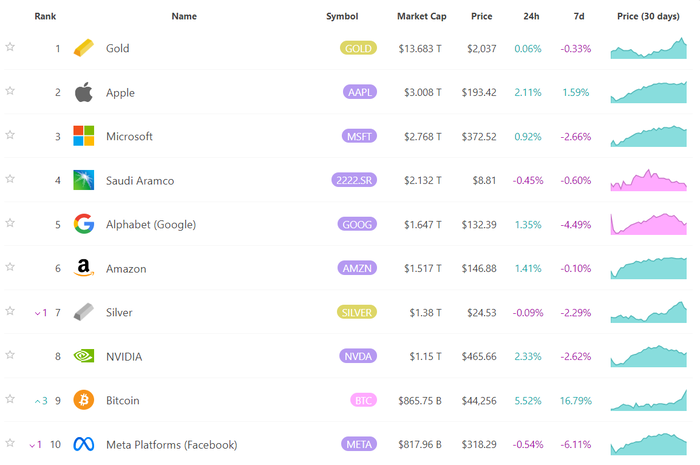The image size is (700, 465).
Task: Click Meta's rank down 1 indicator
Action: (x=36, y=444)
